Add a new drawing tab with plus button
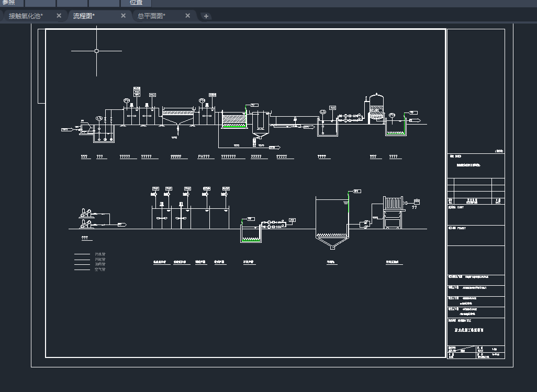Image resolution: width=537 pixels, height=392 pixels. coord(206,16)
